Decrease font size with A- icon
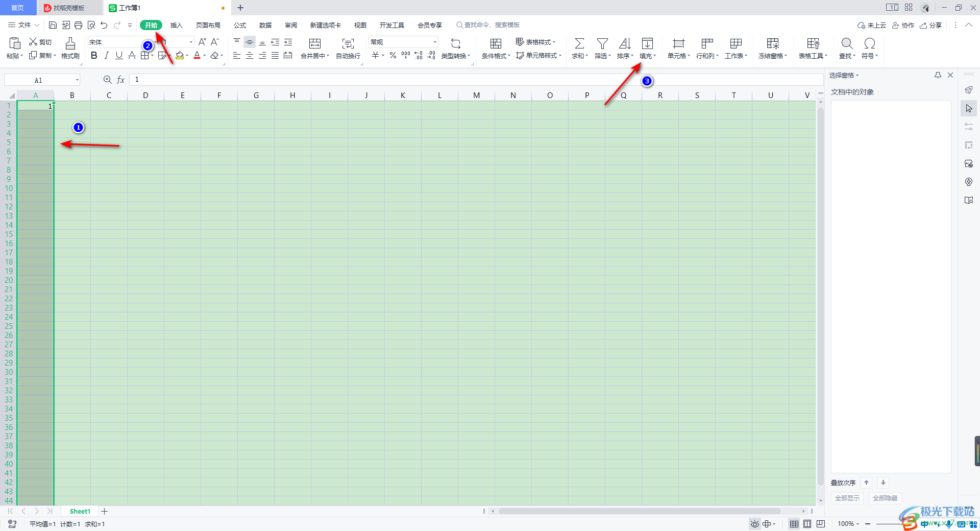The image size is (980, 531). tap(215, 42)
